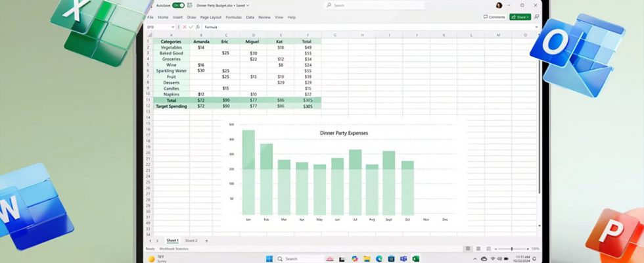Open the file name dropdown for Dinner Party Budget

pyautogui.click(x=248, y=5)
